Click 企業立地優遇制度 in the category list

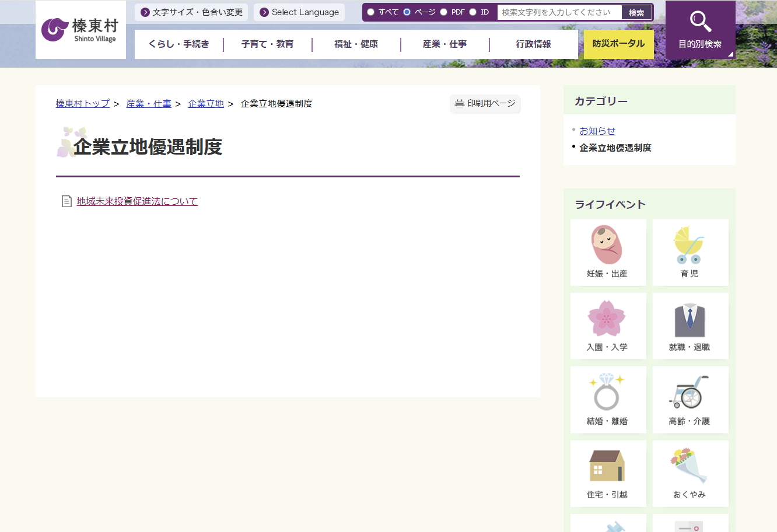(x=615, y=148)
